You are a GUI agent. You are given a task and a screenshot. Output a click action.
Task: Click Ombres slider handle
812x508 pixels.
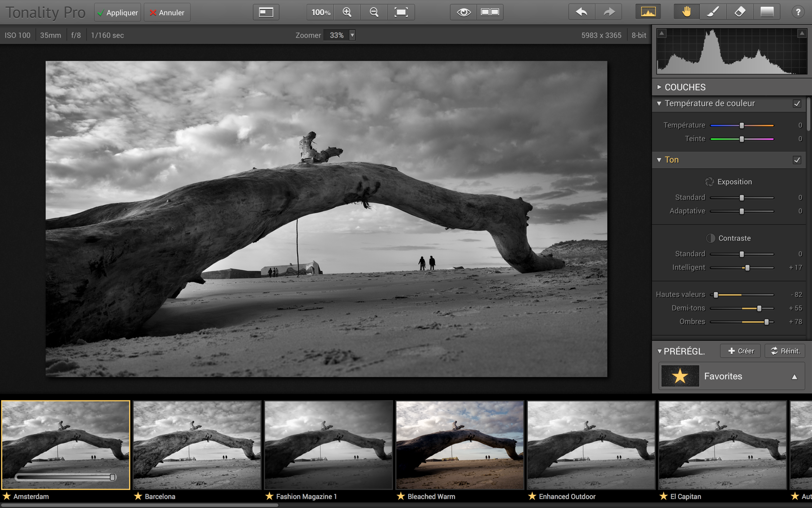[x=766, y=322]
